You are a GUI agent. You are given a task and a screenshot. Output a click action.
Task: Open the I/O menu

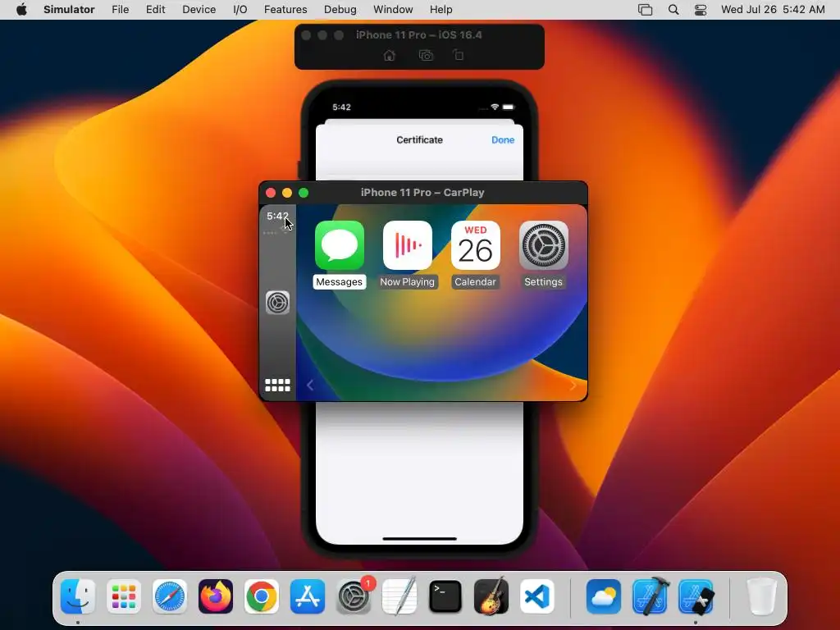[x=240, y=10]
